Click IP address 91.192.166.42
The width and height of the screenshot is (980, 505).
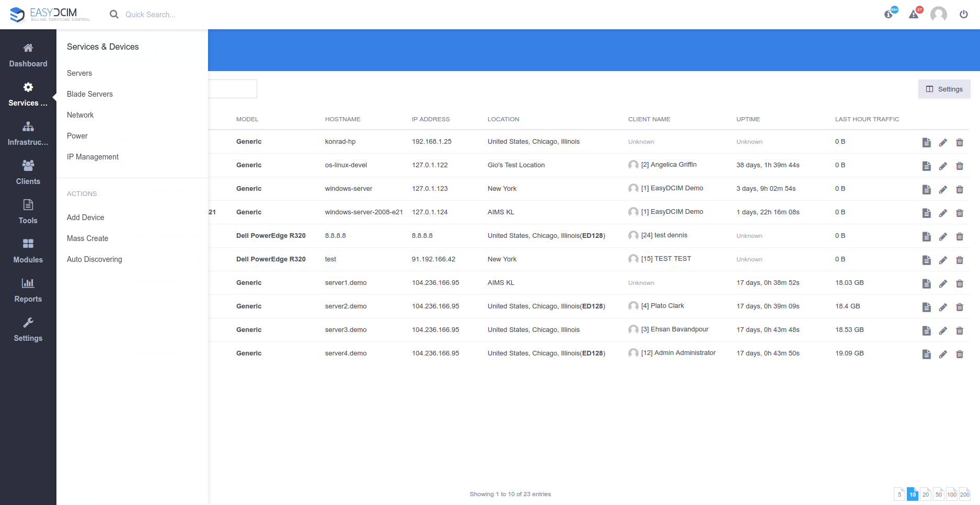433,259
